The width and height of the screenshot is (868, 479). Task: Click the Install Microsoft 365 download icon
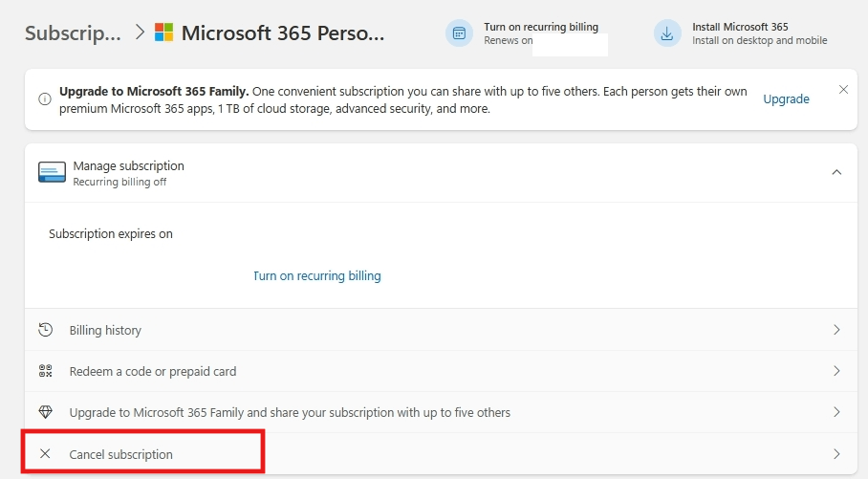(667, 33)
